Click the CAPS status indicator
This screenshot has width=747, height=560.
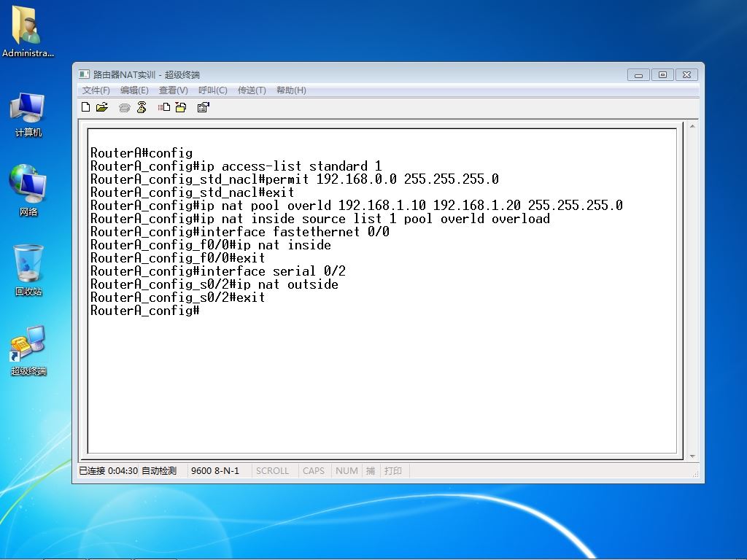(314, 471)
